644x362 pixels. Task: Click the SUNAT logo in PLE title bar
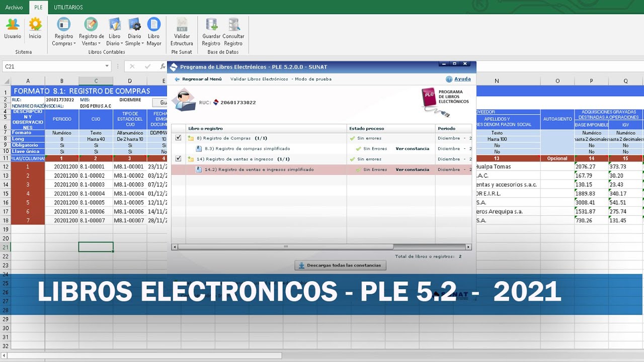(174, 67)
